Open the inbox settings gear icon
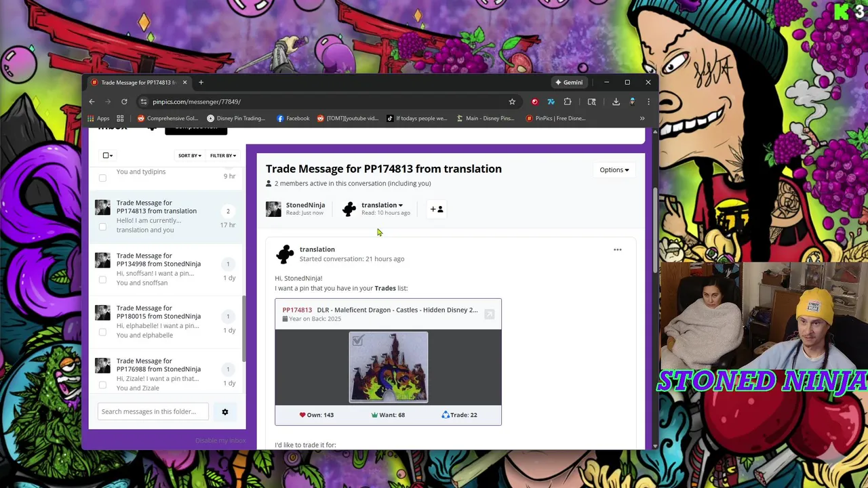The width and height of the screenshot is (868, 488). pyautogui.click(x=225, y=411)
